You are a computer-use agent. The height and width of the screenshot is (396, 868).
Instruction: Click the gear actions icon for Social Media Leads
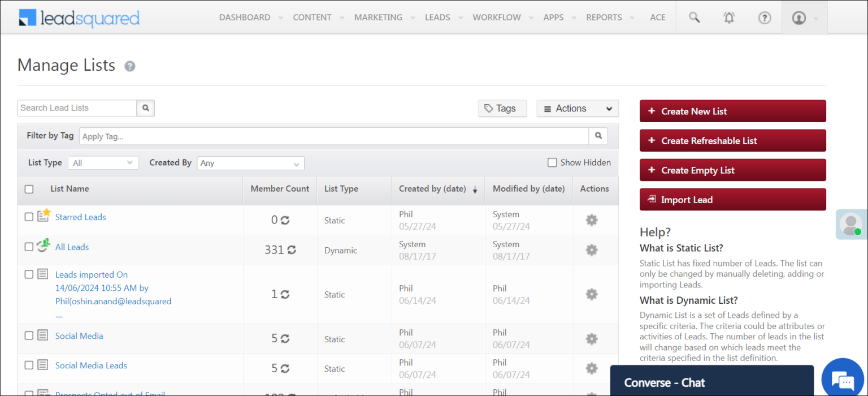pos(591,368)
